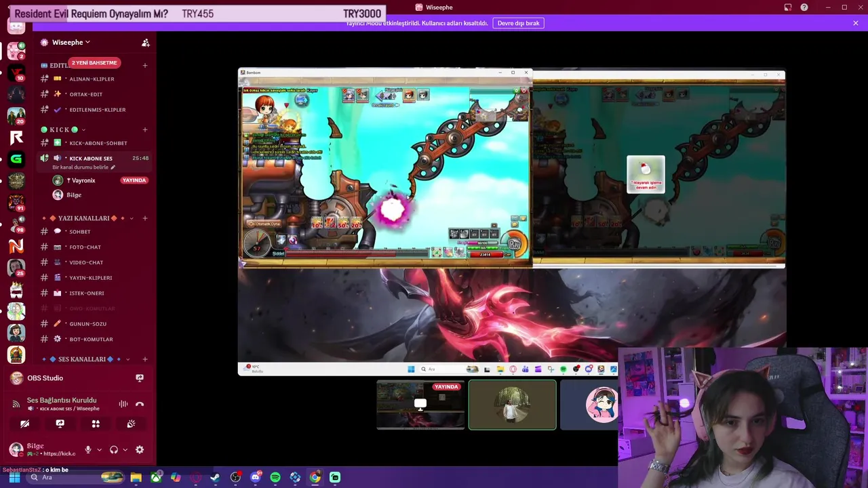Open Bilge user profile in bottom panel
This screenshot has width=868, height=488.
(42, 449)
